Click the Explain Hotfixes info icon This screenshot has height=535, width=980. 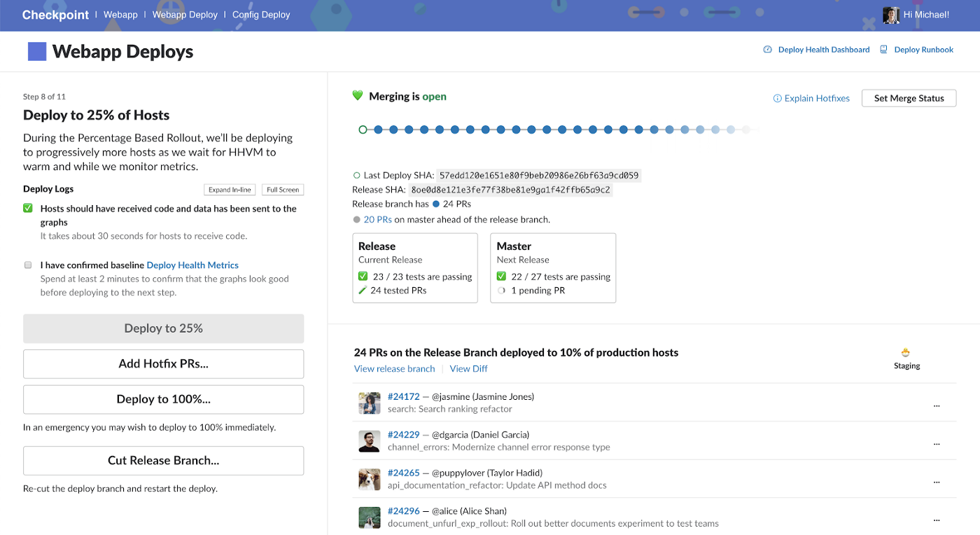pos(777,99)
